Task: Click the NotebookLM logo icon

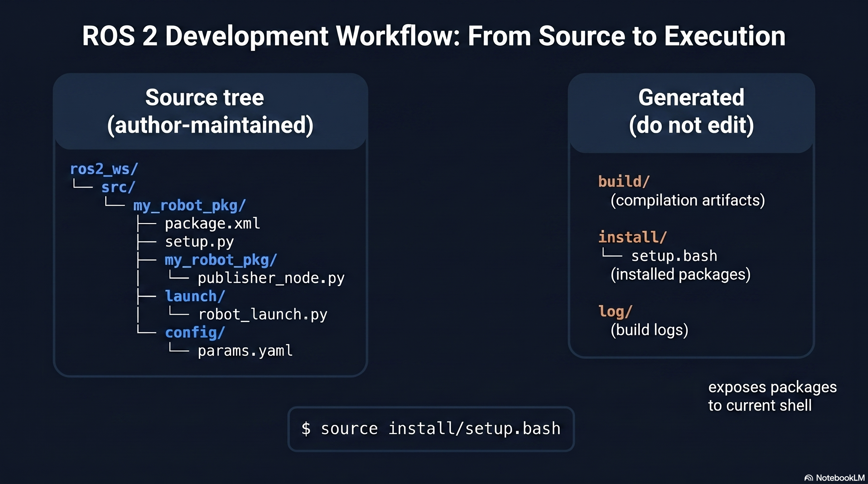Action: coord(809,478)
